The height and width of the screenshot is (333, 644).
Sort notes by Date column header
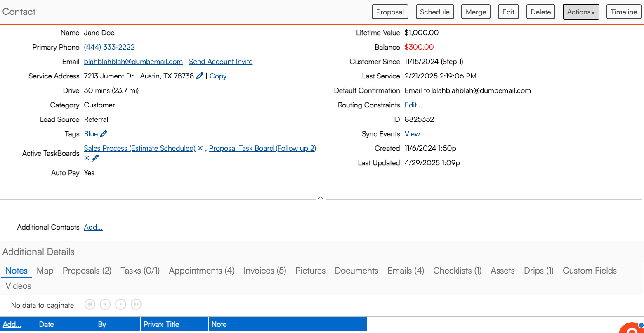[x=47, y=324]
